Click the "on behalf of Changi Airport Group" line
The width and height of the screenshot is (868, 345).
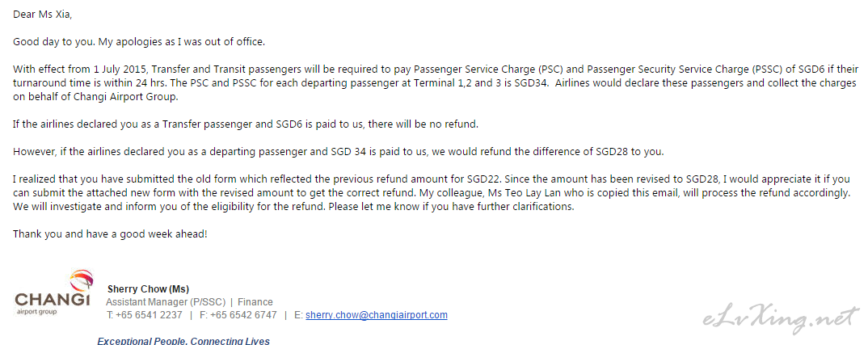click(95, 97)
